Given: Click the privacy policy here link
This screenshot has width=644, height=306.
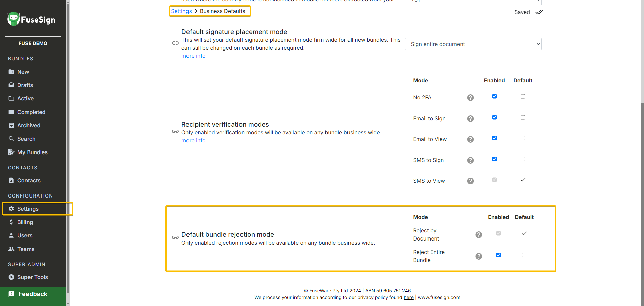Looking at the screenshot, I should [408, 297].
